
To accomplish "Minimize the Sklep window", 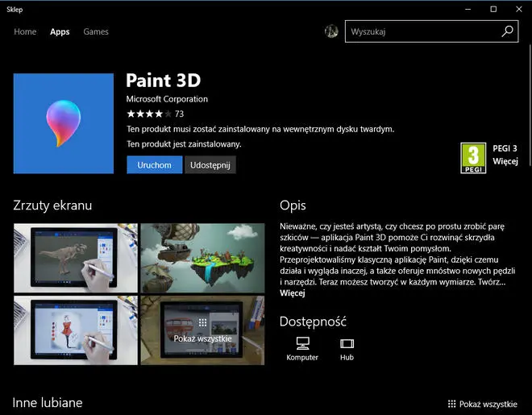I will click(x=468, y=9).
